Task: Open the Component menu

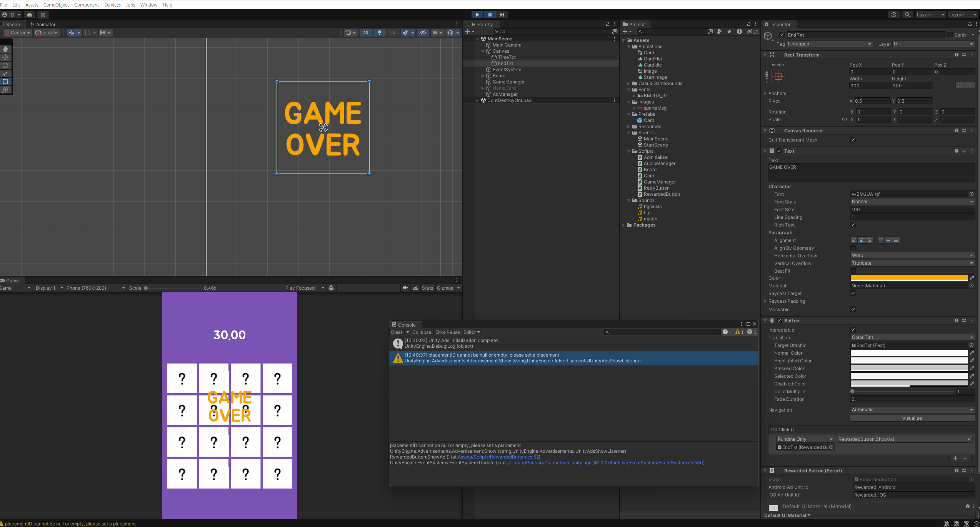Action: [87, 5]
